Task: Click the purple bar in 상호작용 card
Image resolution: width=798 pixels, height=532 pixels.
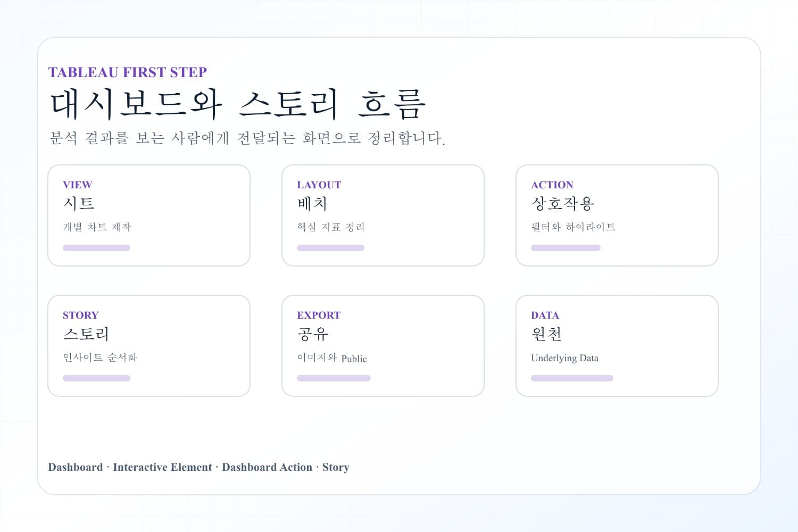Action: [x=566, y=248]
